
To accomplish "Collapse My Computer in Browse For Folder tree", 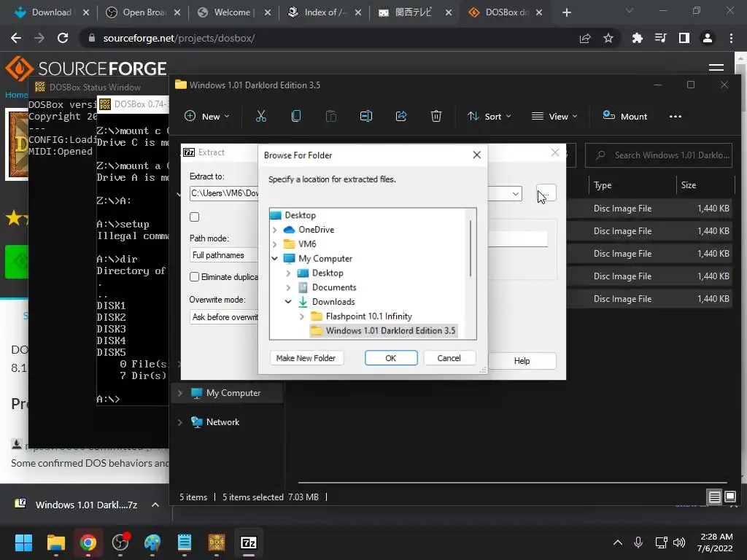I will click(x=274, y=259).
